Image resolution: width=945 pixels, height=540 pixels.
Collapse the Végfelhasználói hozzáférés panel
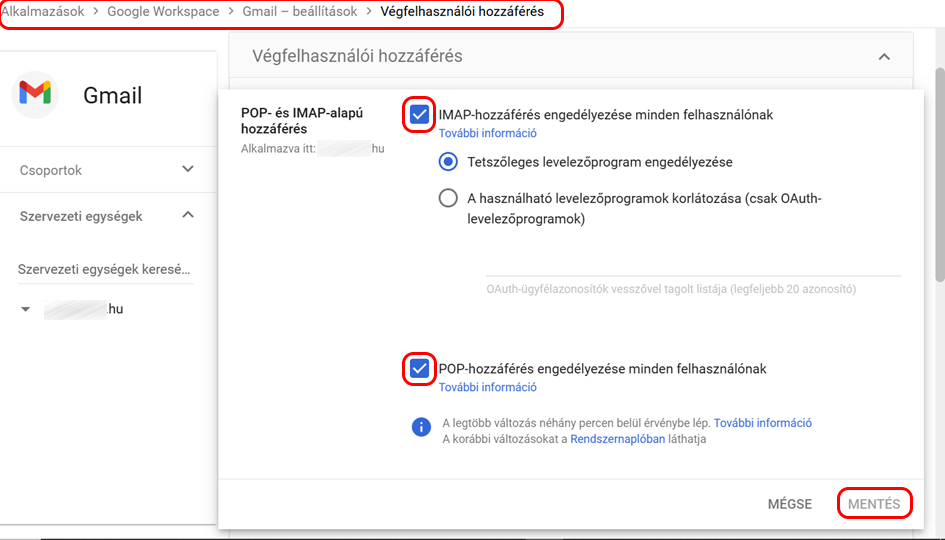point(883,57)
